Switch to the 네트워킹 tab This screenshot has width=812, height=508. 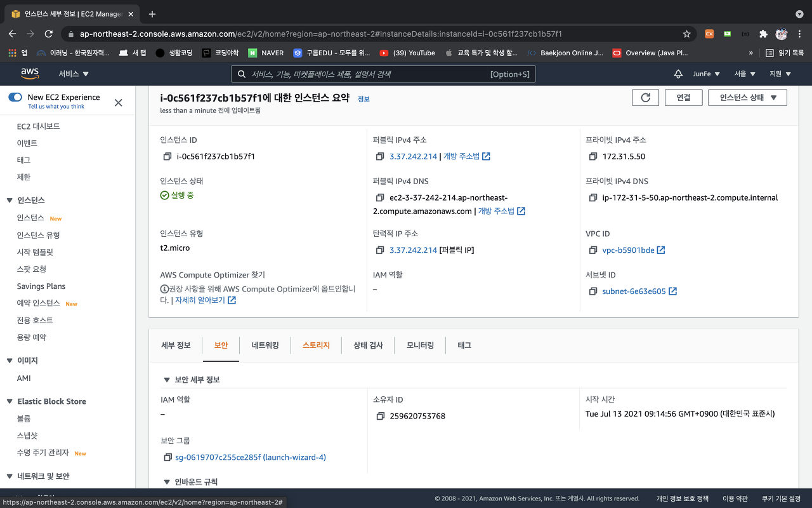click(x=265, y=345)
